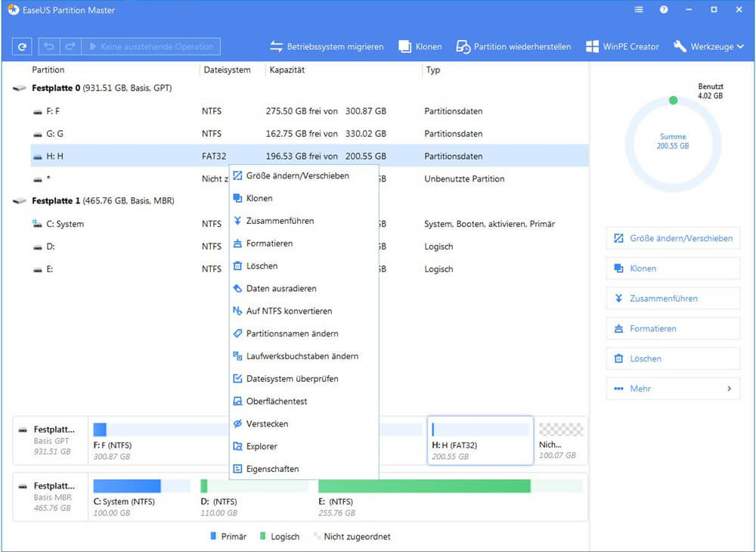Image resolution: width=756 pixels, height=552 pixels.
Task: Click the Kapazität column header
Action: pos(287,70)
